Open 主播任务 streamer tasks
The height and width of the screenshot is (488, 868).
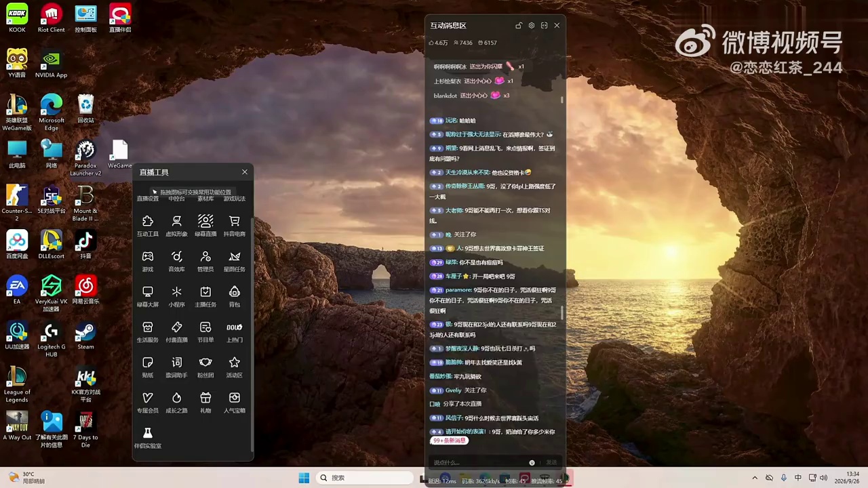205,296
